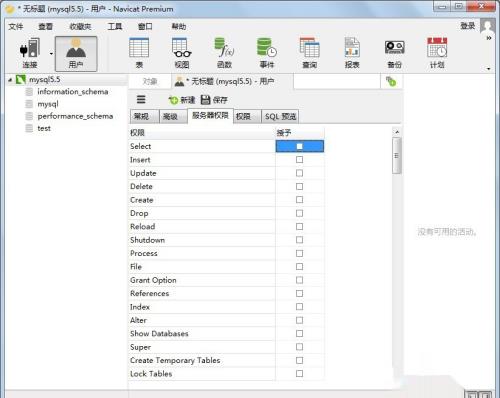500x398 pixels.
Task: Open the dropdown arrow beside the Connection button
Action: [51, 54]
